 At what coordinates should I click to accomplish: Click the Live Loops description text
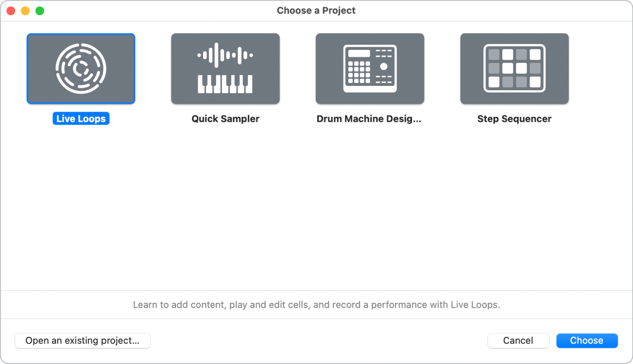316,305
